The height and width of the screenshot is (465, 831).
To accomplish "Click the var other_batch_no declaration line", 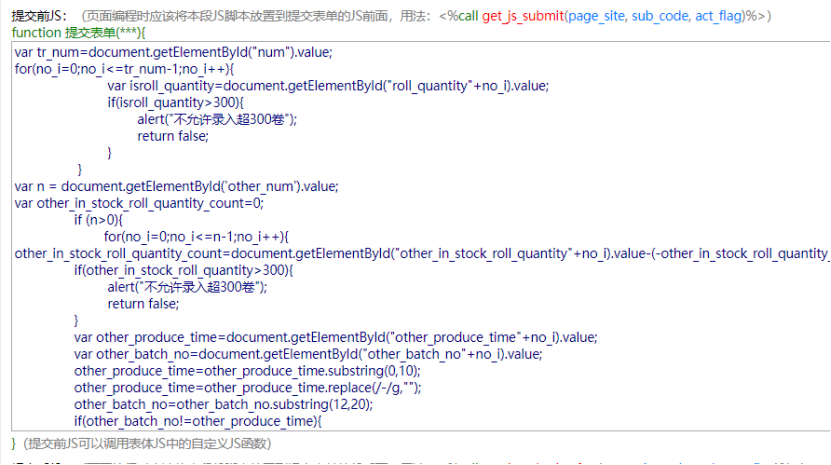I will (x=308, y=354).
